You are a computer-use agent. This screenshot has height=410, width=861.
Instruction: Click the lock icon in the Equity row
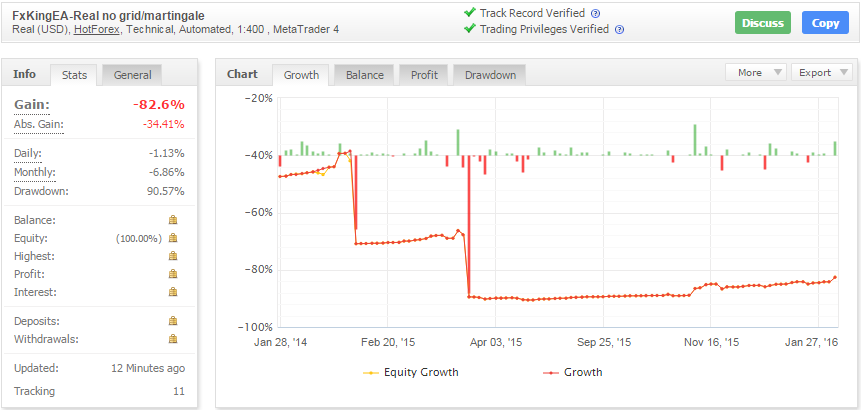[x=173, y=238]
